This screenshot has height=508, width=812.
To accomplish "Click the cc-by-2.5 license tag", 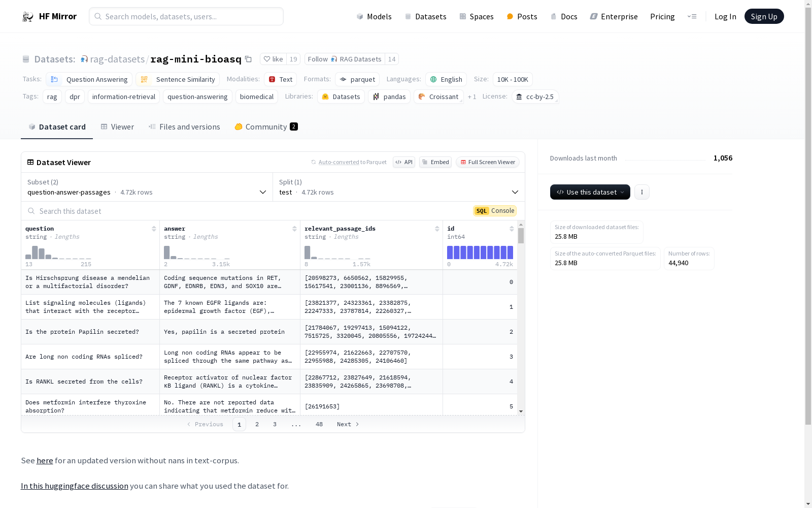I will pos(535,97).
